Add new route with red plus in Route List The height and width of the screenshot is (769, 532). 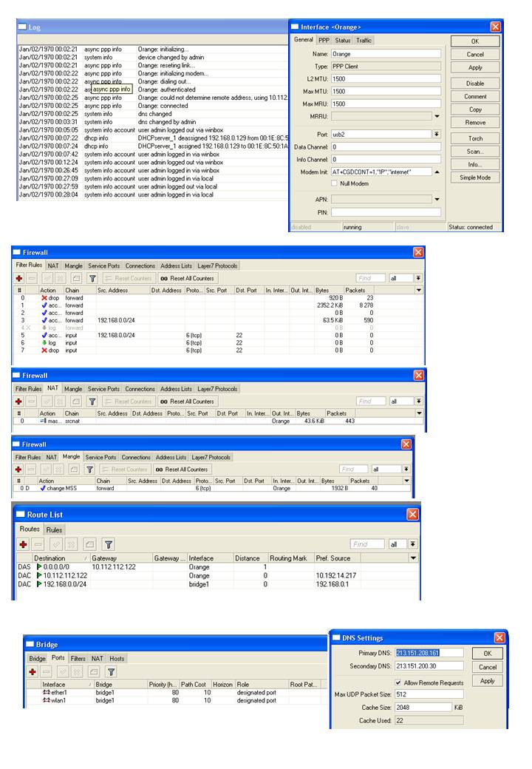(x=23, y=544)
